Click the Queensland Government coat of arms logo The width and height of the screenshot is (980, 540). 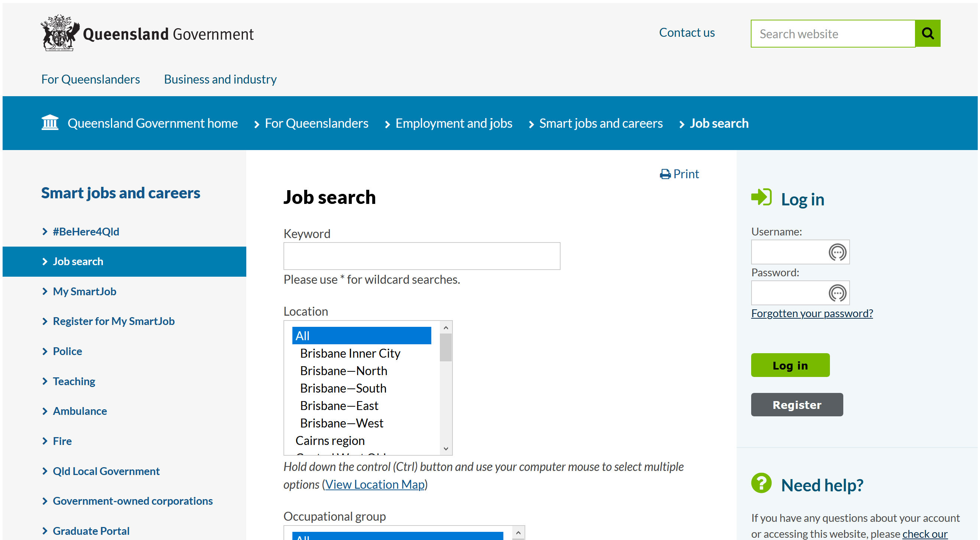(x=59, y=33)
